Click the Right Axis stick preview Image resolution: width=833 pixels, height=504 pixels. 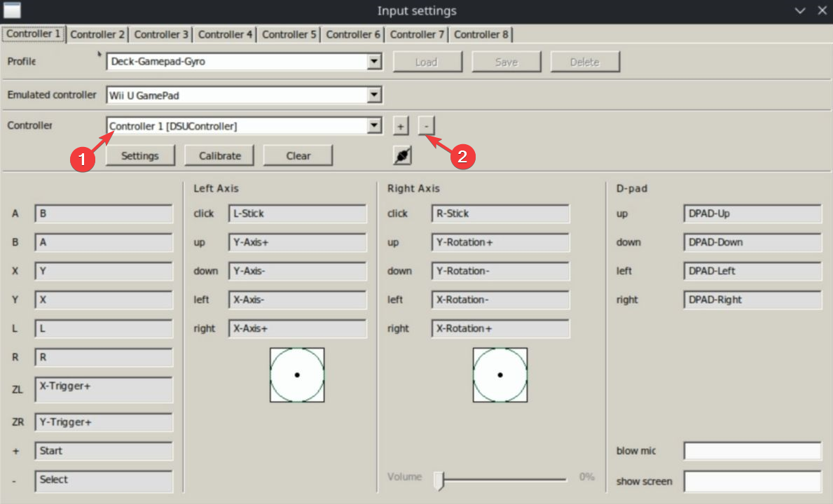tap(500, 375)
